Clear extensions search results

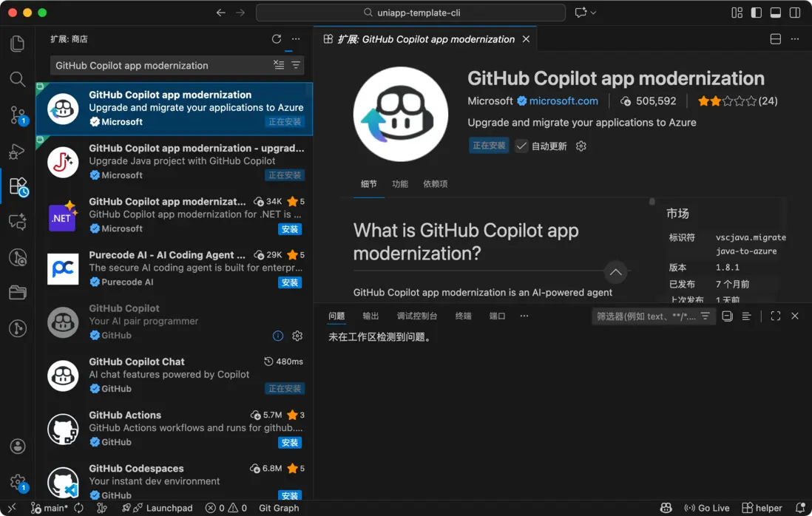click(x=279, y=65)
